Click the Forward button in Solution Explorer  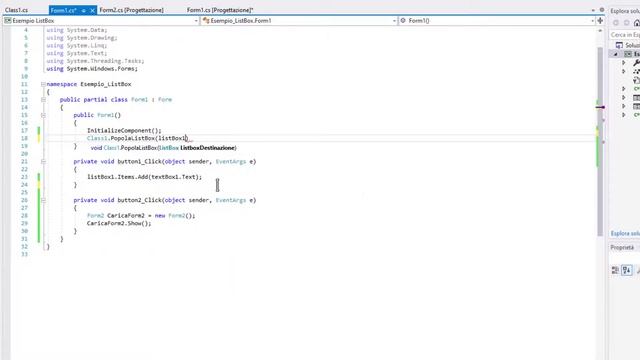627,23
